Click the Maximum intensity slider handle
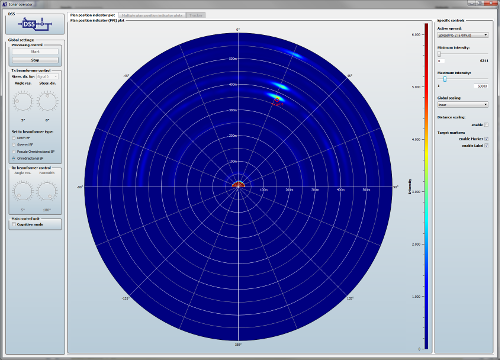This screenshot has height=360, width=500. (445, 79)
